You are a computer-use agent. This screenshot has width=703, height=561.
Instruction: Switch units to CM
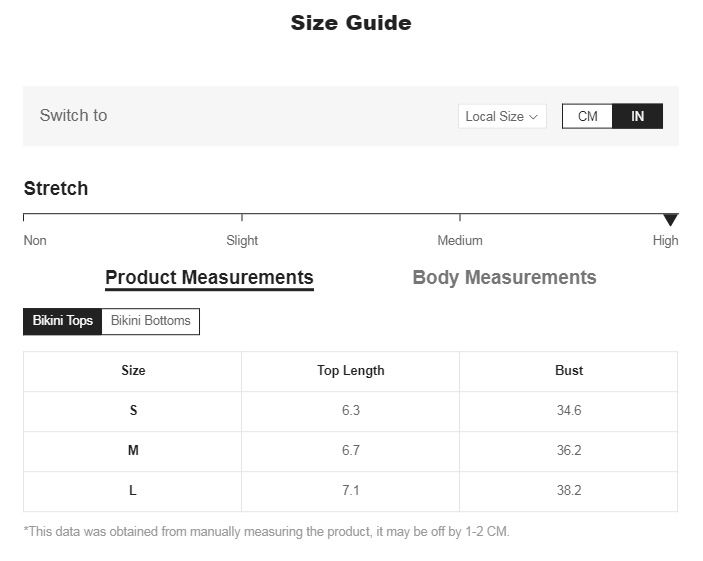pyautogui.click(x=587, y=116)
